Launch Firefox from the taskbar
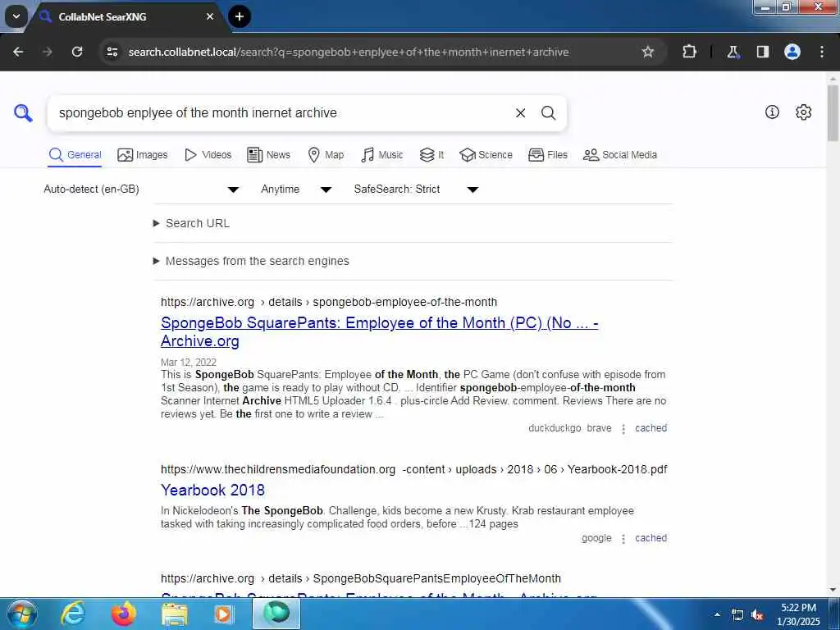 coord(123,614)
